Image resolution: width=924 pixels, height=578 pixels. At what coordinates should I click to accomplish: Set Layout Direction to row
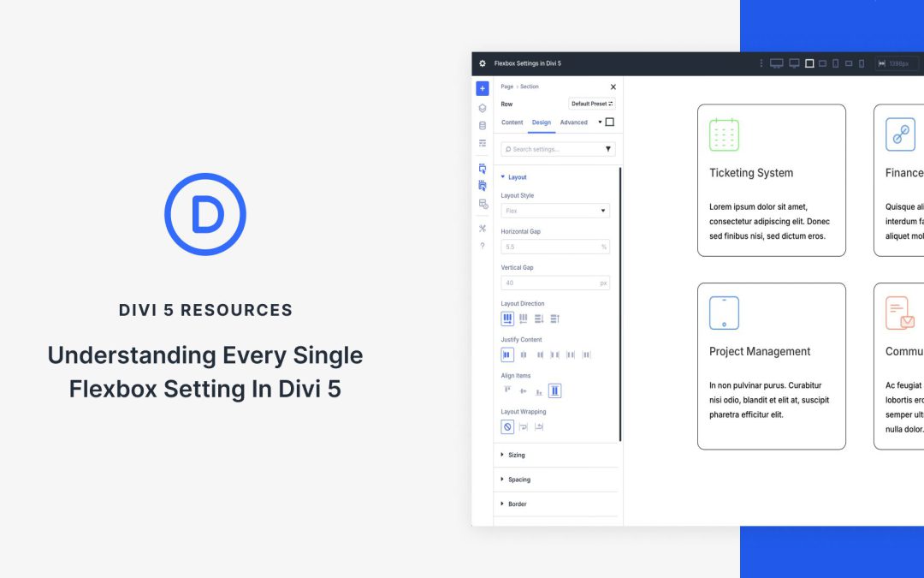point(507,319)
